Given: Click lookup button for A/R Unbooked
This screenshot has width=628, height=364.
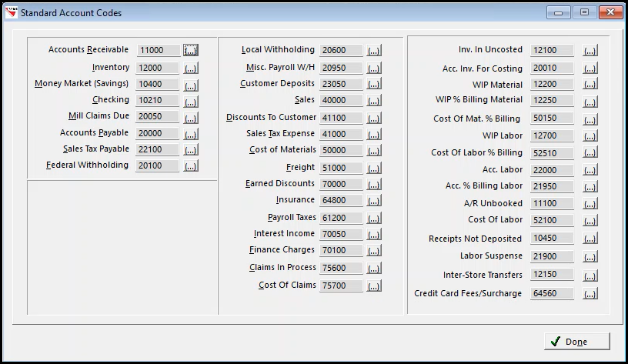Looking at the screenshot, I should [590, 204].
